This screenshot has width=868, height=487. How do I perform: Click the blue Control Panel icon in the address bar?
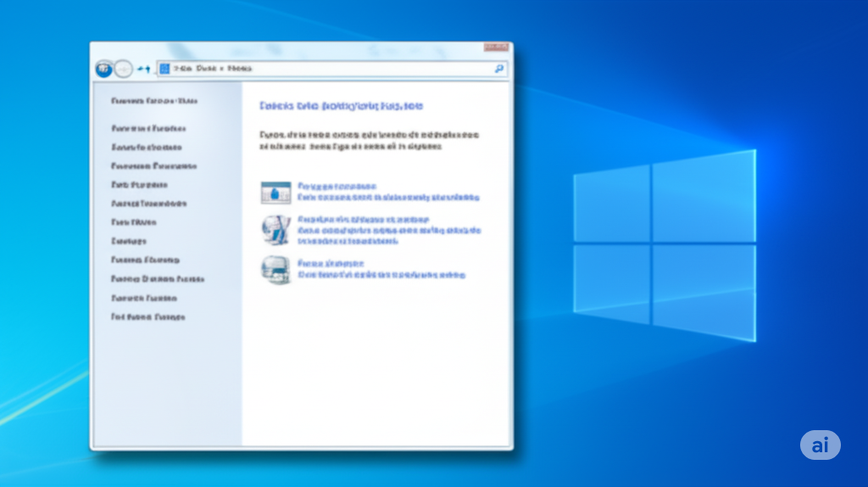(164, 69)
